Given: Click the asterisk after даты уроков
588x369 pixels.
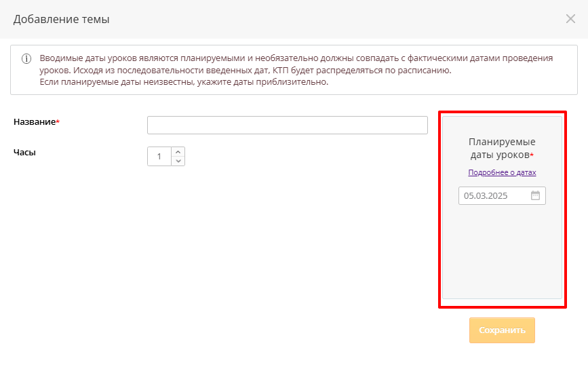Looking at the screenshot, I should click(532, 155).
